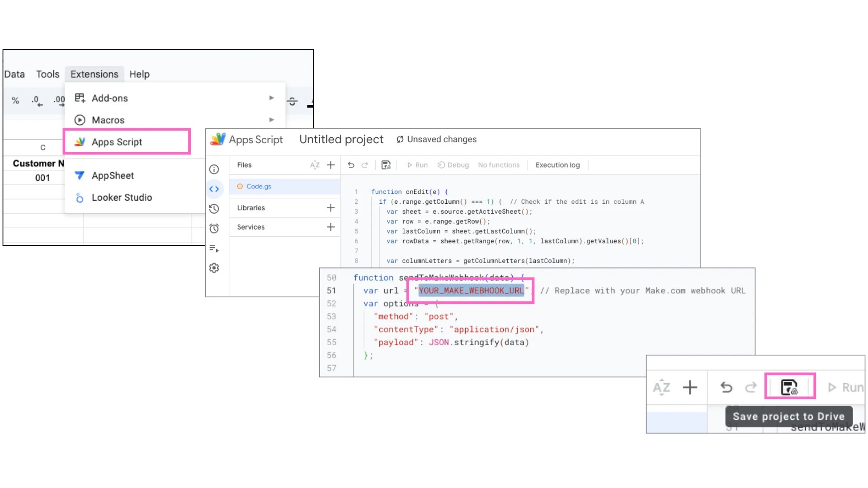Open Macros menu item
The height and width of the screenshot is (488, 868).
tap(175, 120)
